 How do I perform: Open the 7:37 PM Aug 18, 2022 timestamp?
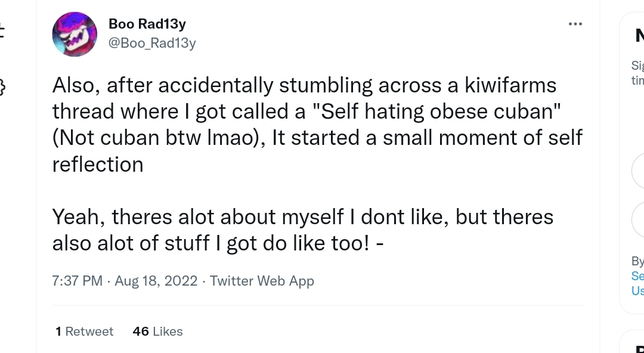(x=125, y=281)
